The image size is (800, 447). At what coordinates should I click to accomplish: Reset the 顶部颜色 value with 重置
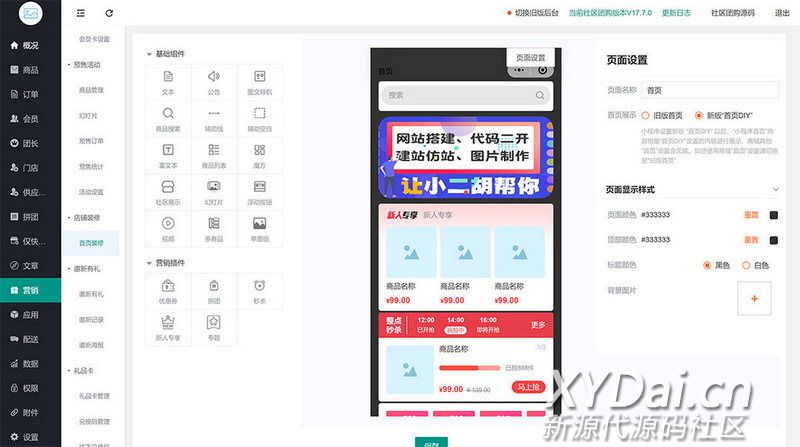point(751,240)
